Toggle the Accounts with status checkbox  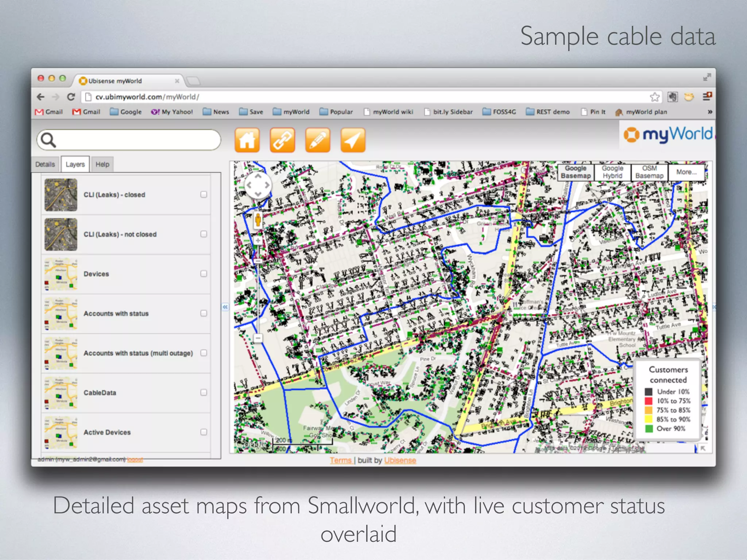204,313
